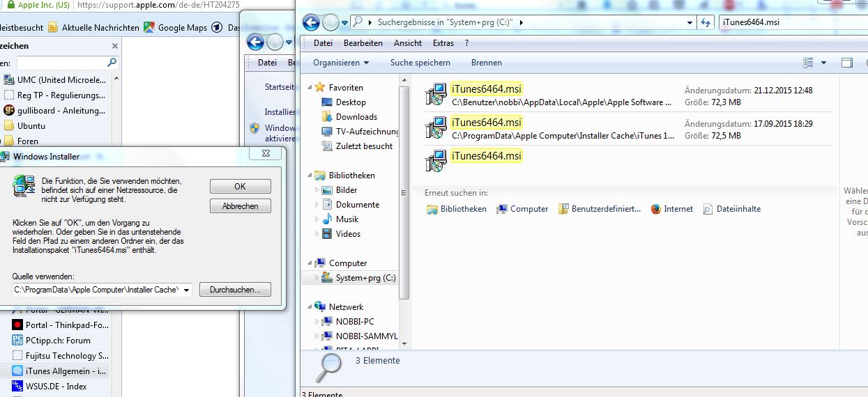
Task: Open the address bar history dropdown
Action: click(690, 22)
